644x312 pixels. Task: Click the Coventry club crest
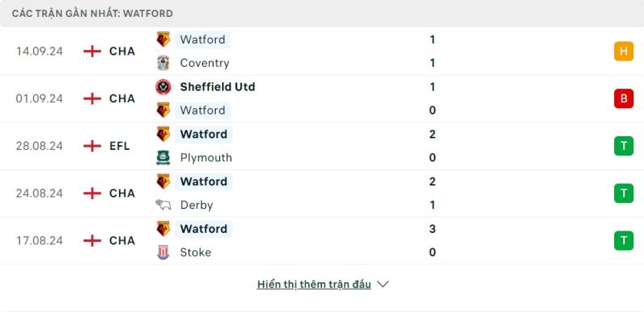click(163, 63)
